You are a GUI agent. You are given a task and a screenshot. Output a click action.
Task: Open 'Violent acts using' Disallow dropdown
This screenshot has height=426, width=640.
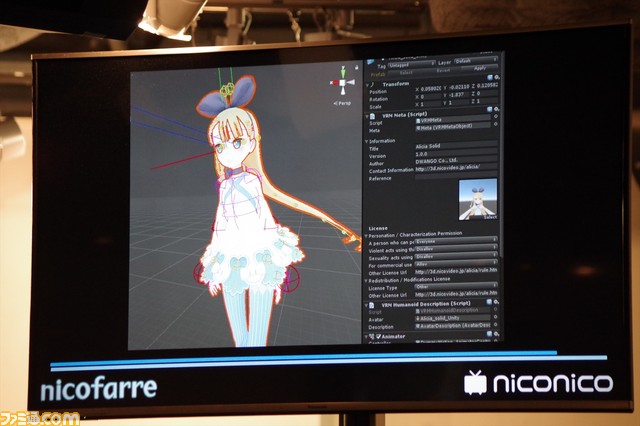(x=456, y=248)
